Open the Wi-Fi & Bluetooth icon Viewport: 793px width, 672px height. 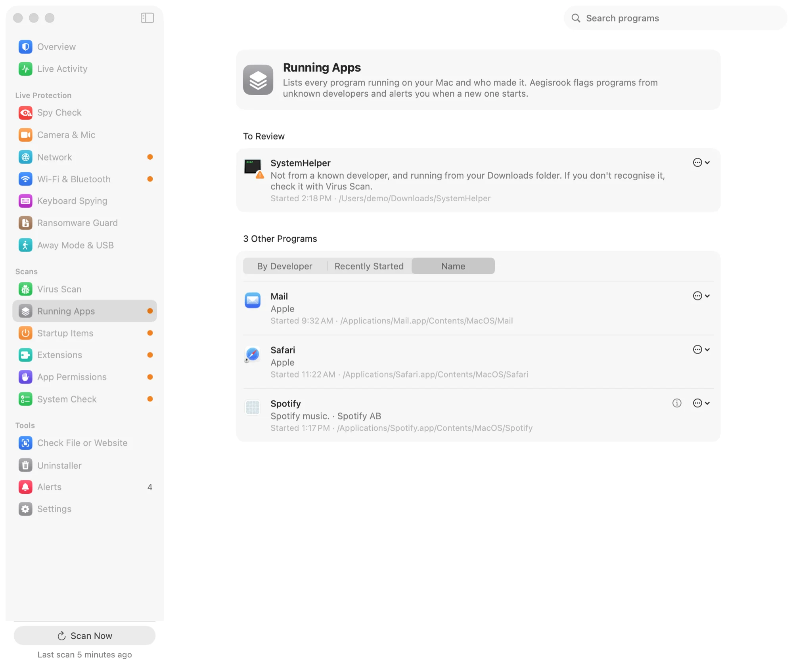pyautogui.click(x=25, y=179)
